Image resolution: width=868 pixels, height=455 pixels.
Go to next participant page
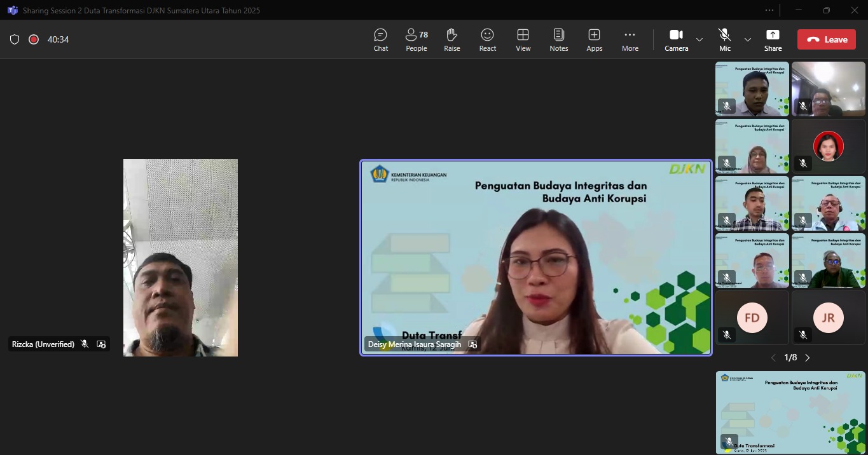(808, 358)
